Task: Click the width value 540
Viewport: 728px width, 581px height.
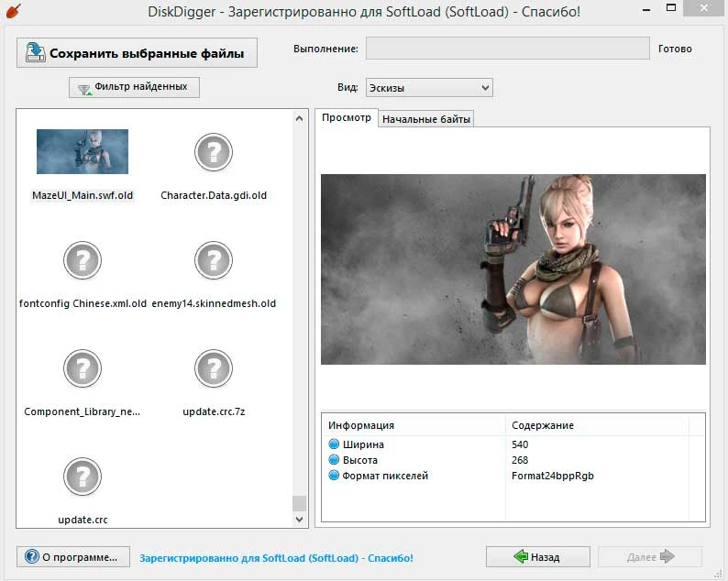Action: pos(520,444)
